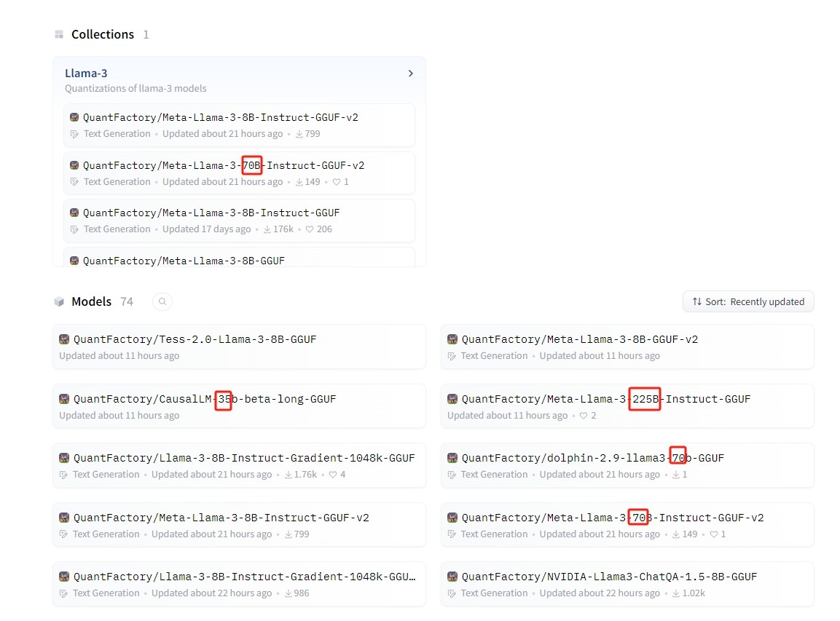Click the 'Models' heading text
Image resolution: width=840 pixels, height=621 pixels.
(92, 302)
